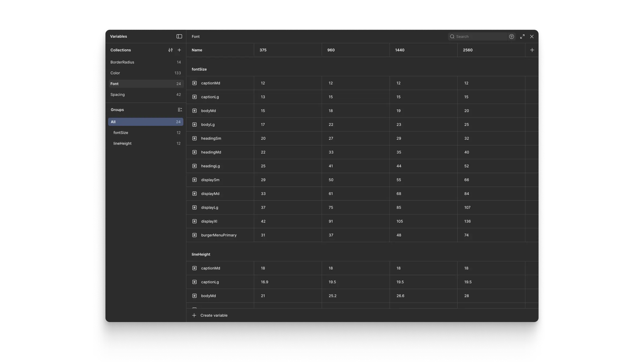644x362 pixels.
Task: Click the Groups collapse list icon
Action: (180, 110)
